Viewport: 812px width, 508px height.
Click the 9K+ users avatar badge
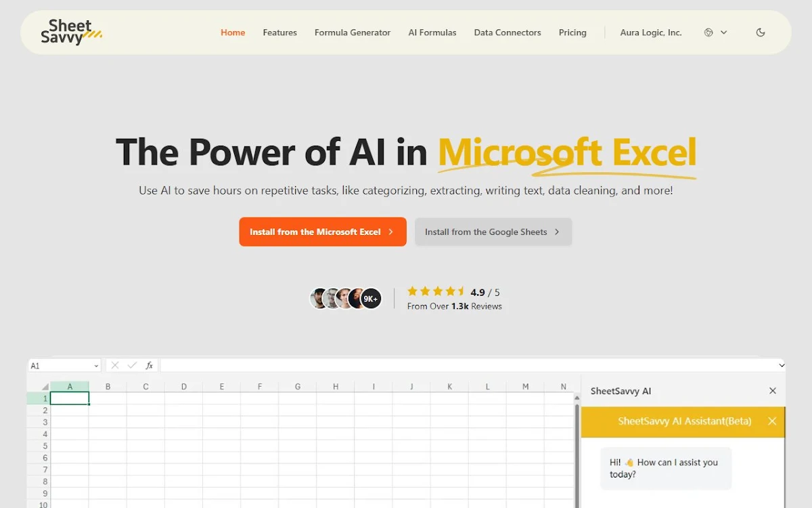[x=371, y=299]
